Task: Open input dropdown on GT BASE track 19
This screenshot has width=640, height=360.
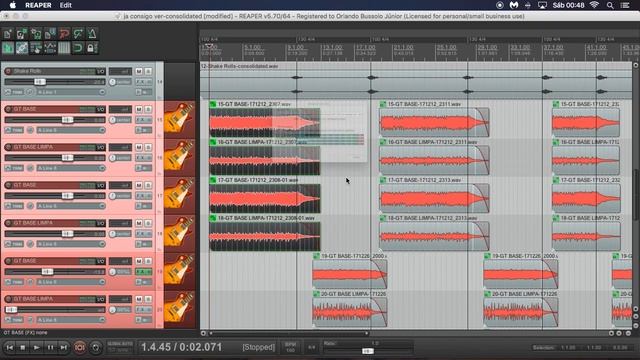Action: point(71,282)
